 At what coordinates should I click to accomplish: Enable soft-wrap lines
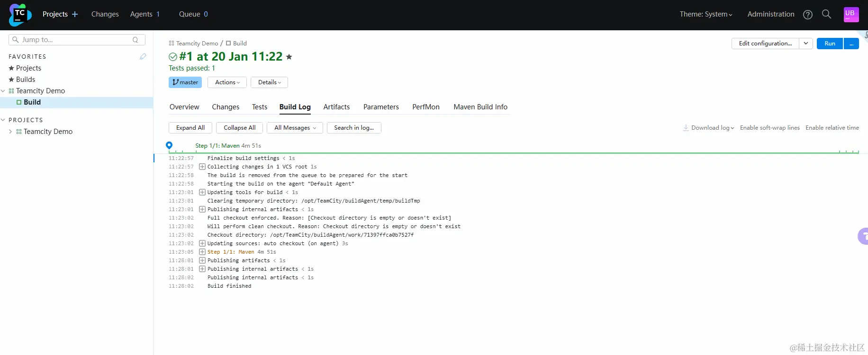(x=770, y=128)
